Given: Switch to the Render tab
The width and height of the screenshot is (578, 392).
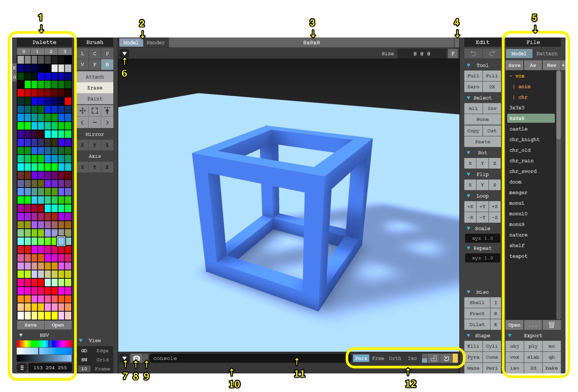Looking at the screenshot, I should (x=156, y=43).
